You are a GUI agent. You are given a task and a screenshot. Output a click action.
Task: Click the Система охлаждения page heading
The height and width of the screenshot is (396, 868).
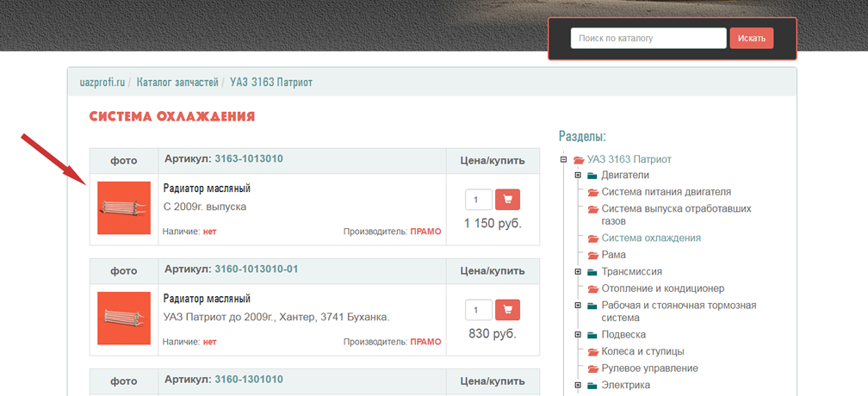pos(172,117)
